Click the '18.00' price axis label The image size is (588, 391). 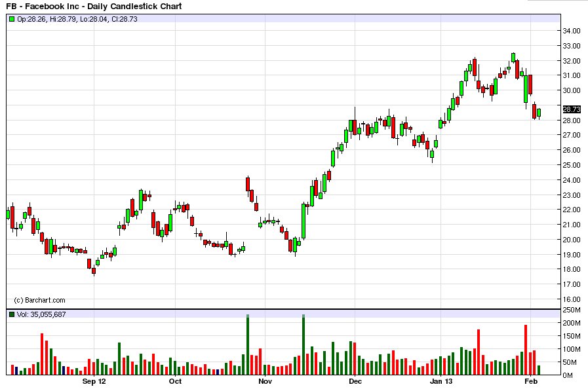click(571, 269)
